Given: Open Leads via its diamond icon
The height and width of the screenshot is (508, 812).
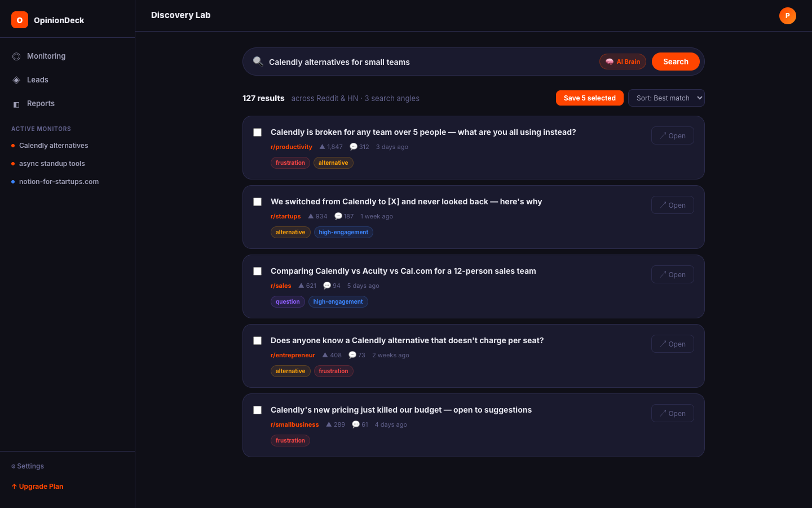Looking at the screenshot, I should pos(16,80).
